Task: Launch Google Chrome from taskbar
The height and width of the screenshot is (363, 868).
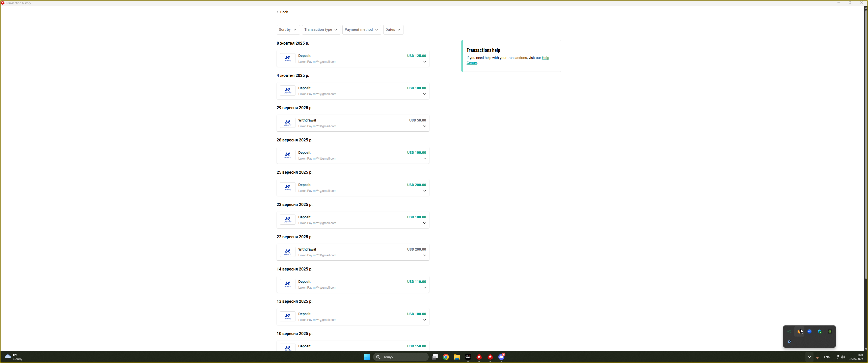Action: (446, 357)
